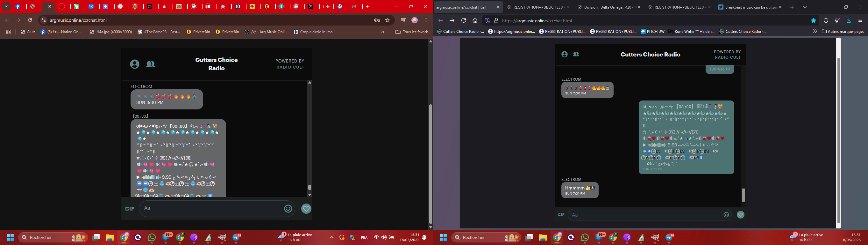Open the GIF picker in left chat
Viewport: 868px width, 245px height.
click(x=130, y=209)
